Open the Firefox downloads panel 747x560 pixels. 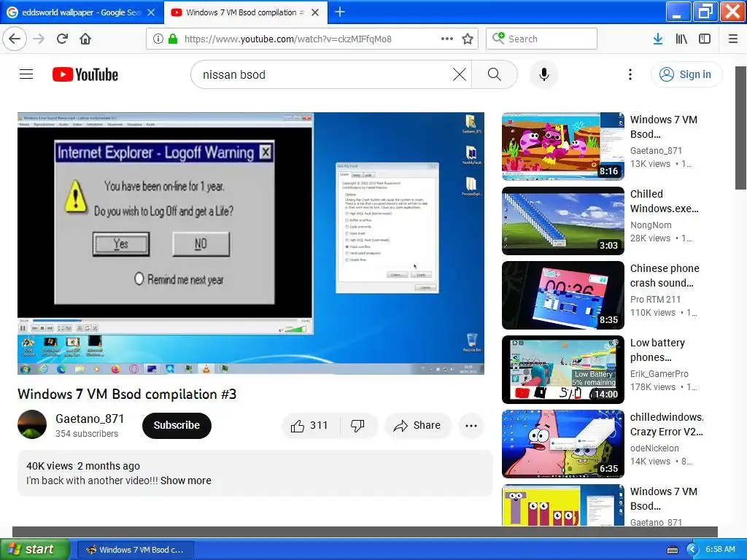(658, 39)
